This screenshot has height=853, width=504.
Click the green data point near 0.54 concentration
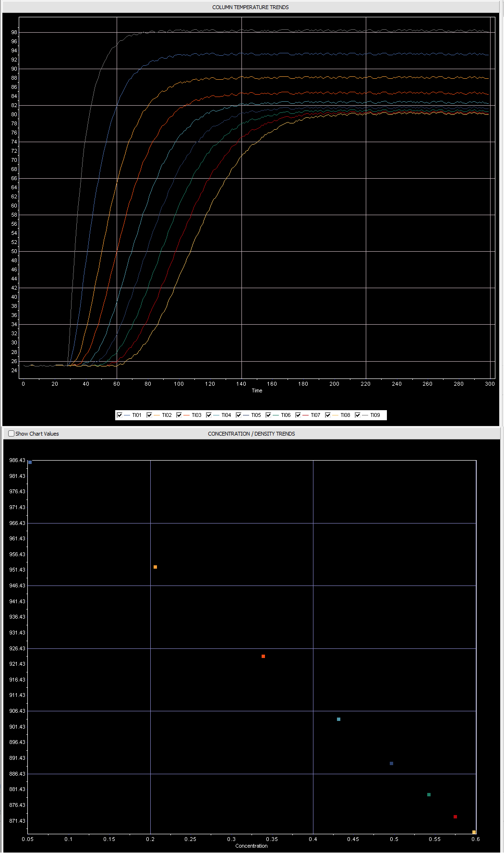coord(429,795)
